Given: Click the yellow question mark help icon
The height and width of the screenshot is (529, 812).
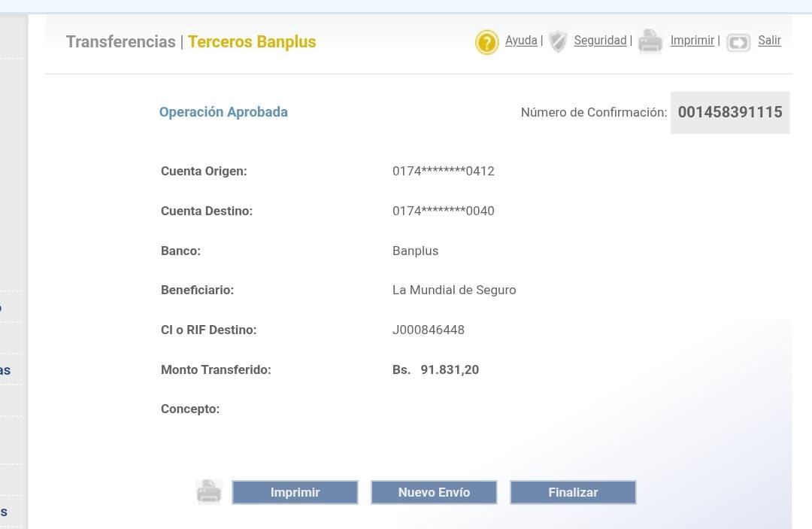Looking at the screenshot, I should click(486, 41).
